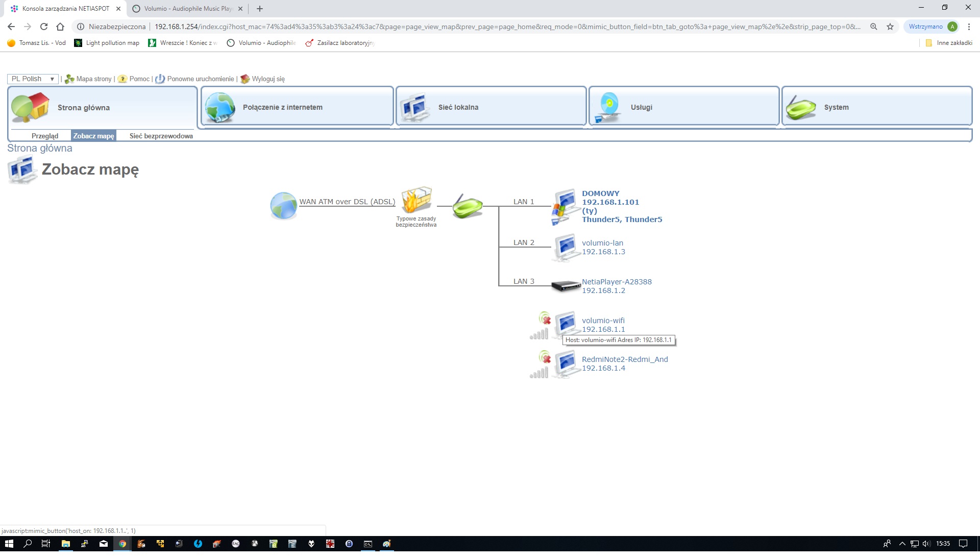Click the LAN 3 port label
980x560 pixels.
point(524,281)
